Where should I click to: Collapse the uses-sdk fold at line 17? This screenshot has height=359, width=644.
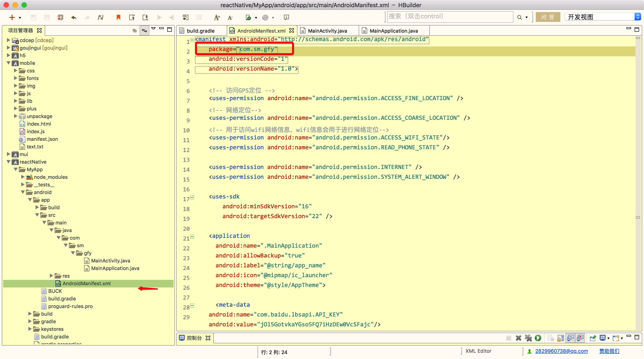click(192, 197)
